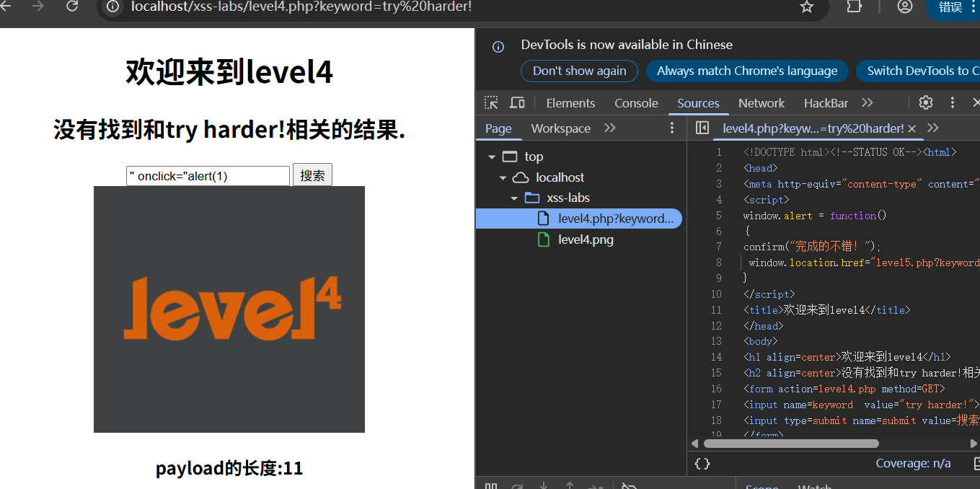Collapse the top frame tree node

[492, 157]
